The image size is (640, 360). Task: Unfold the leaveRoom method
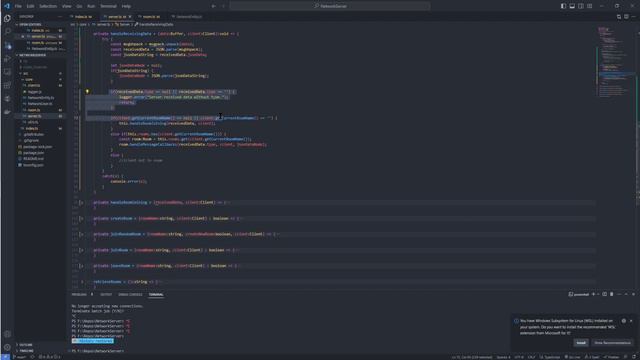tap(81, 266)
